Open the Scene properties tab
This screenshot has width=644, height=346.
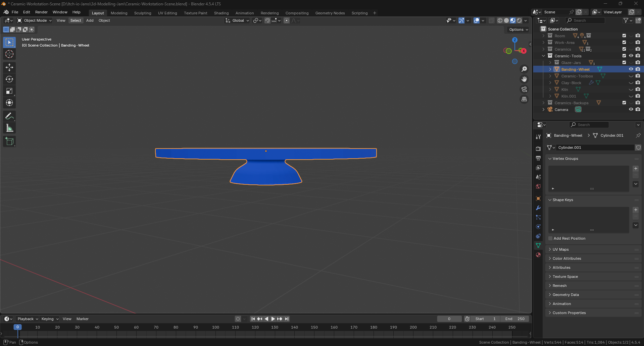click(x=538, y=177)
